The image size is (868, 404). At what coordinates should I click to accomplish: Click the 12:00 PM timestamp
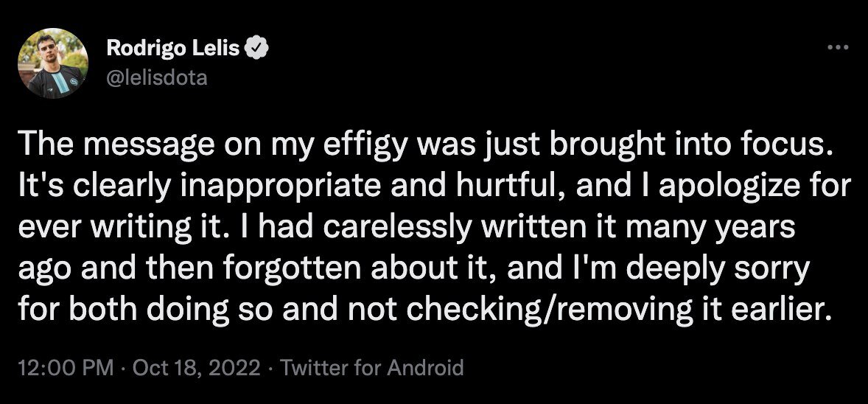(61, 367)
